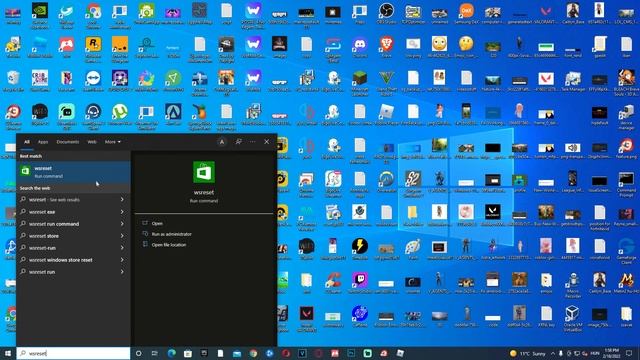Expand the 'wsreset run command' suggestion chevron
Screen dimensions: 640x360
(x=122, y=224)
